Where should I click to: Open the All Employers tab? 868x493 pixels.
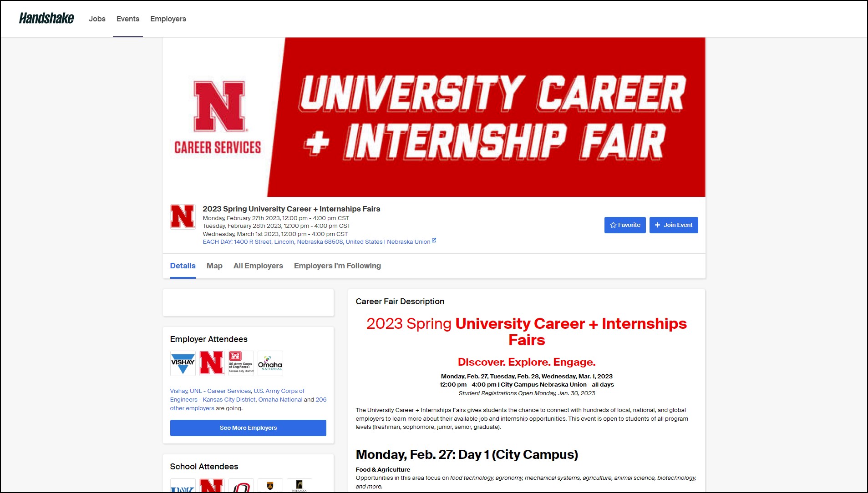(x=258, y=266)
